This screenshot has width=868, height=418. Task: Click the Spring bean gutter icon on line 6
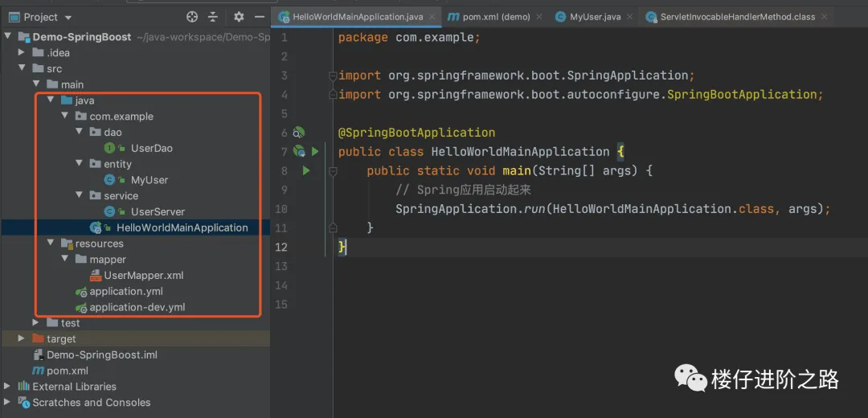tap(299, 133)
